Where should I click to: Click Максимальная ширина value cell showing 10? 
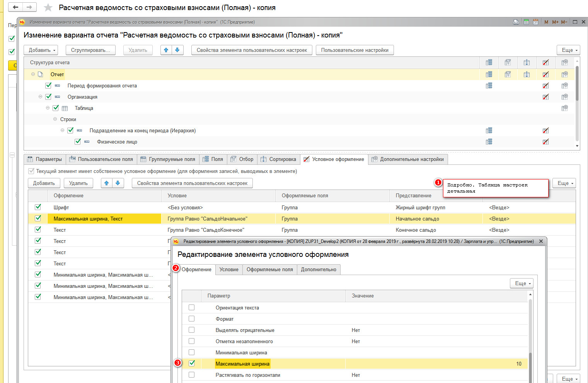pos(436,364)
